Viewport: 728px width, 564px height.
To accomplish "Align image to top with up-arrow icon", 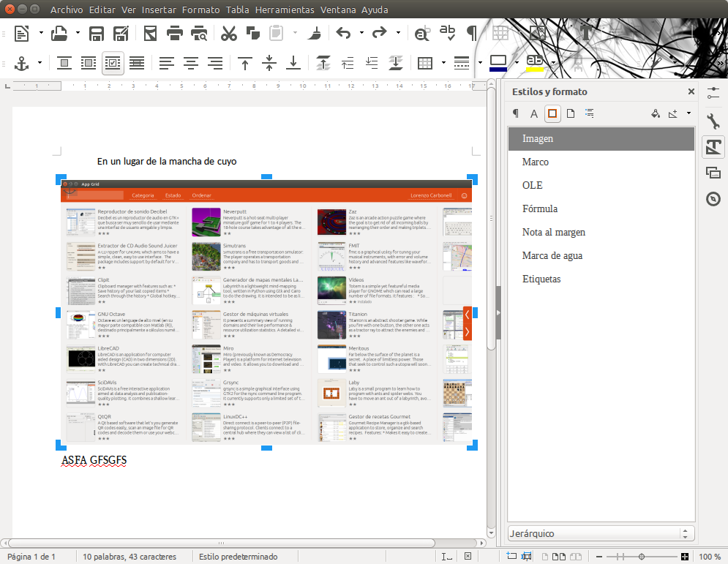I will 245,63.
